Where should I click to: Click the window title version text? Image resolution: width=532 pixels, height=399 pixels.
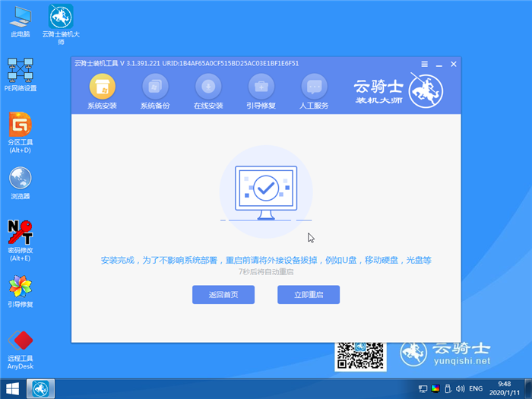[187, 63]
